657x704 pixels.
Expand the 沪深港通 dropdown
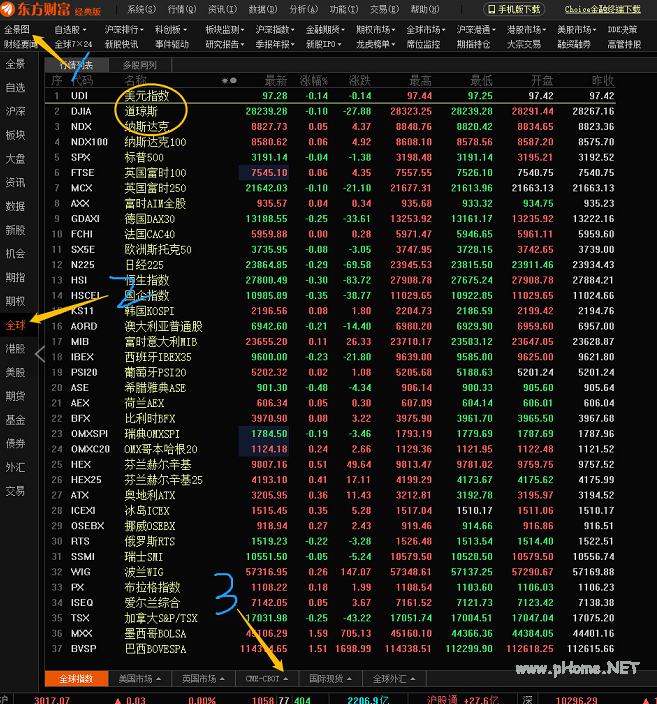476,30
